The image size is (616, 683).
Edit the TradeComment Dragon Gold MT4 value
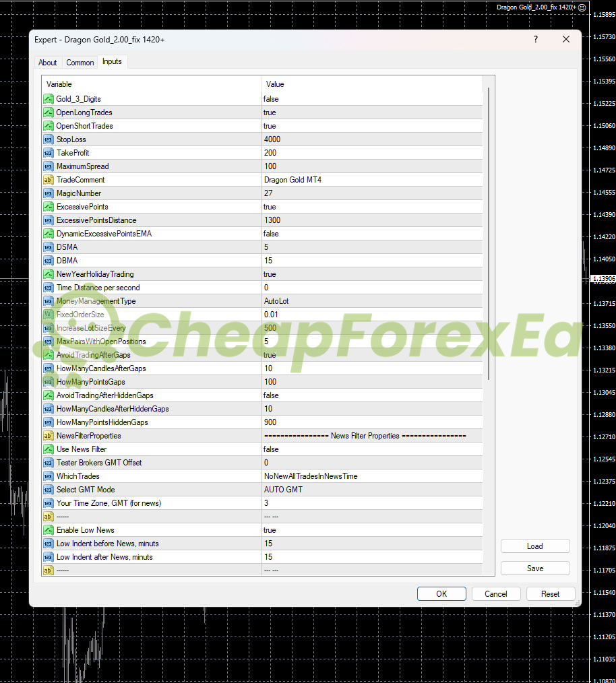372,180
